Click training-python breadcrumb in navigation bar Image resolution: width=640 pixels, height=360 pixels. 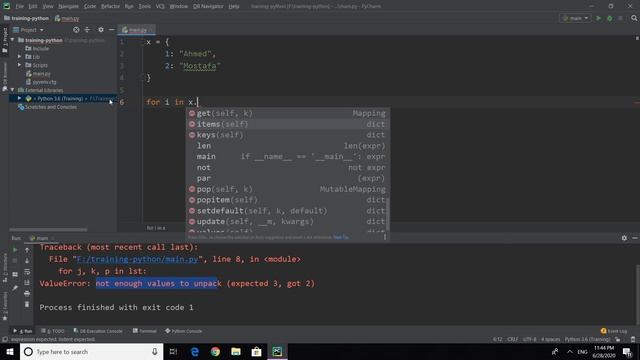point(26,18)
